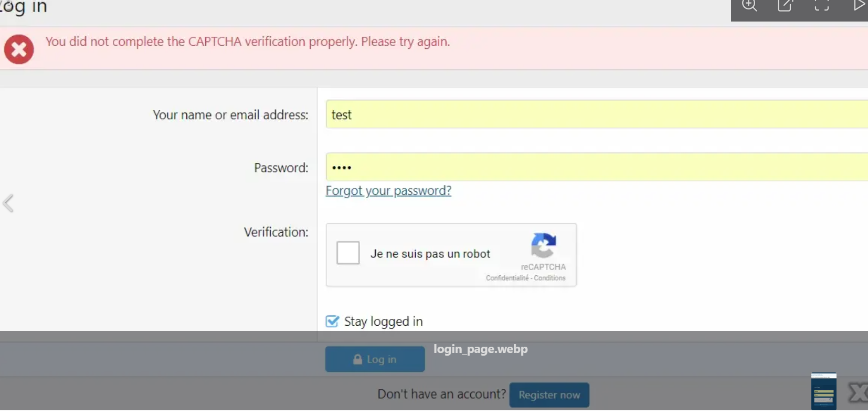Click the red error X icon

[x=19, y=49]
